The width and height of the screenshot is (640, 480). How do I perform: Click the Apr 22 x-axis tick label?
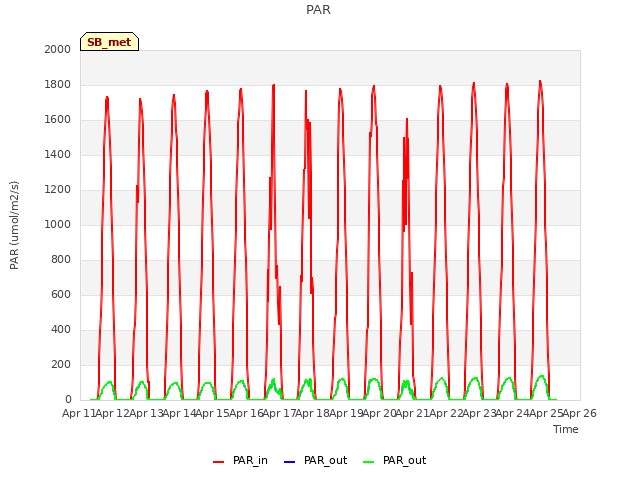tap(446, 413)
